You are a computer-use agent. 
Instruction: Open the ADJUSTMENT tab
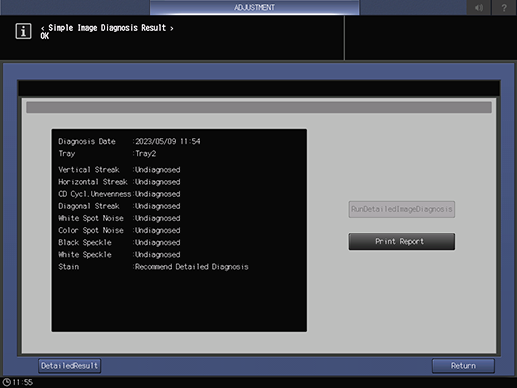(x=254, y=7)
